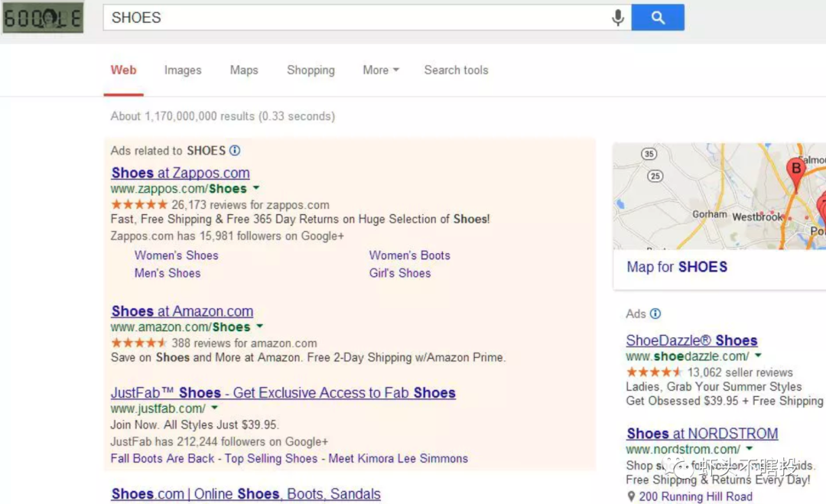Open Shoes.com Online Shoes result
Image resolution: width=826 pixels, height=504 pixels.
click(246, 494)
